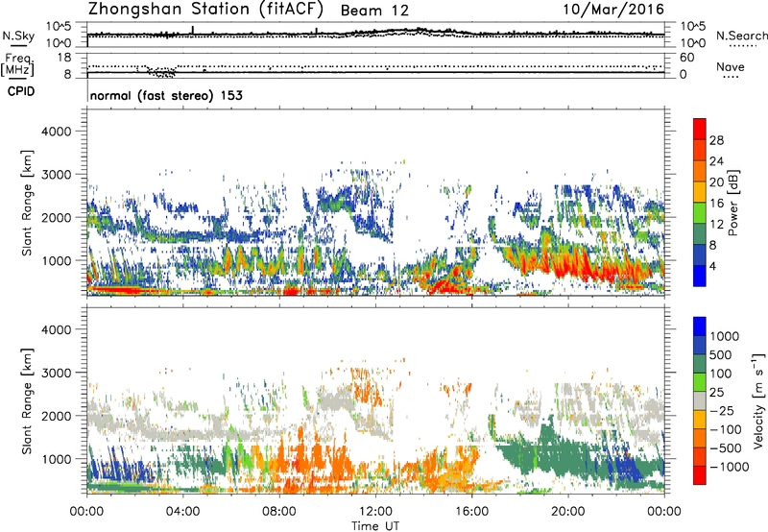Click '3000' tick on the velocity panel
Viewport: 768px width, 532px height.
tap(56, 373)
